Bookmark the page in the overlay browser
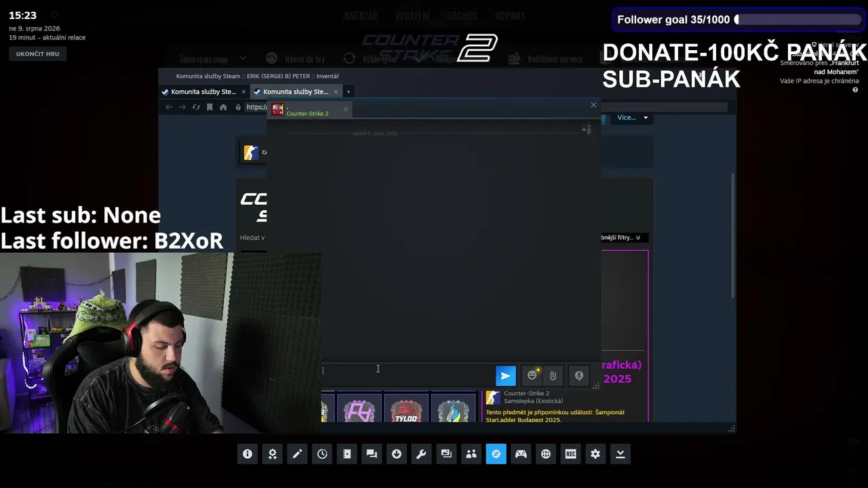 point(210,107)
